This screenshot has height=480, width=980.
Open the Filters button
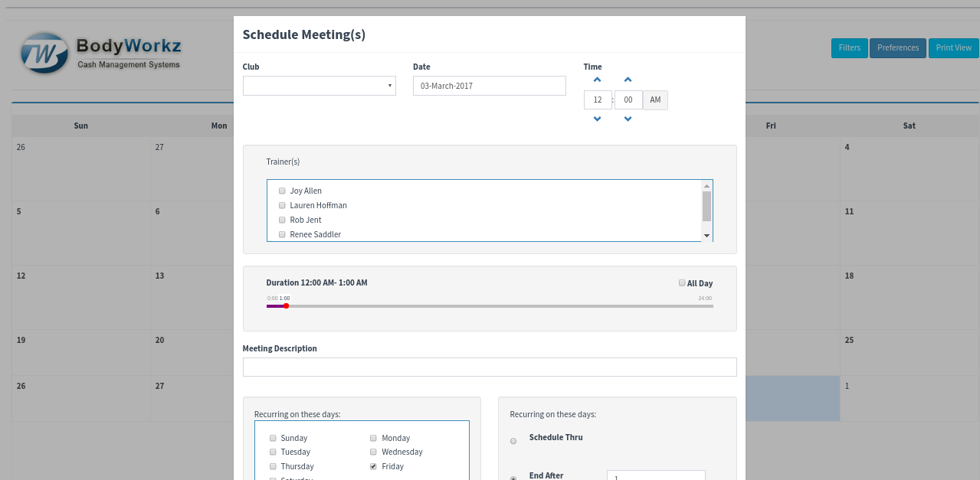(850, 48)
